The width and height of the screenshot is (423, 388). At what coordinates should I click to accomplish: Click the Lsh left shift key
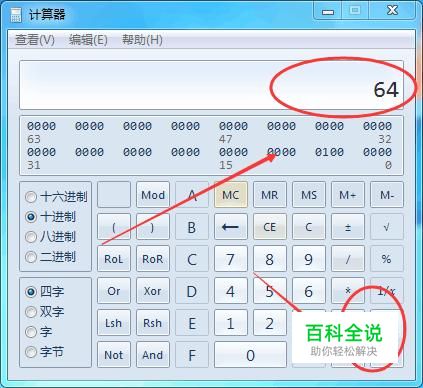[114, 323]
